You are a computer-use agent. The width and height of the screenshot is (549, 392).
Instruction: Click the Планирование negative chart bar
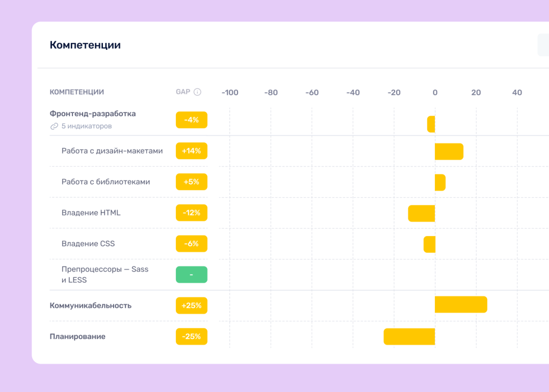409,337
